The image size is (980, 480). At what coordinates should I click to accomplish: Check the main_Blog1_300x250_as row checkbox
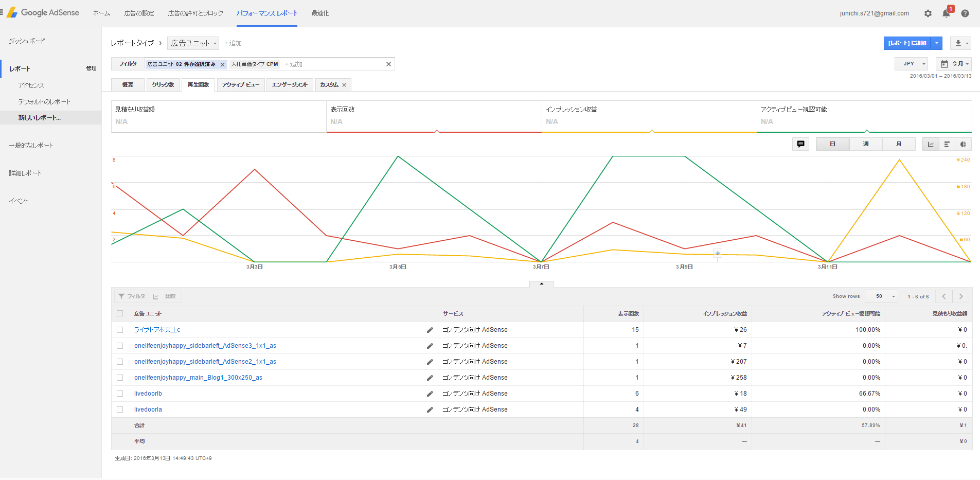[120, 378]
